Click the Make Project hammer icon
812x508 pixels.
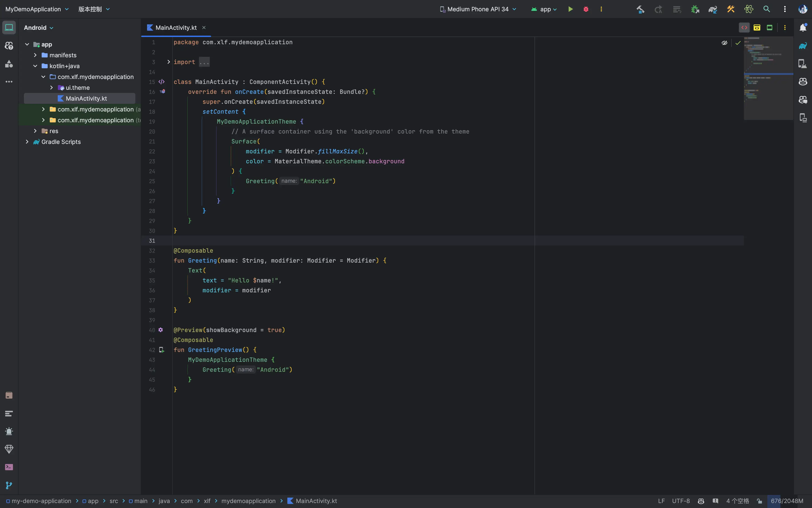(640, 9)
